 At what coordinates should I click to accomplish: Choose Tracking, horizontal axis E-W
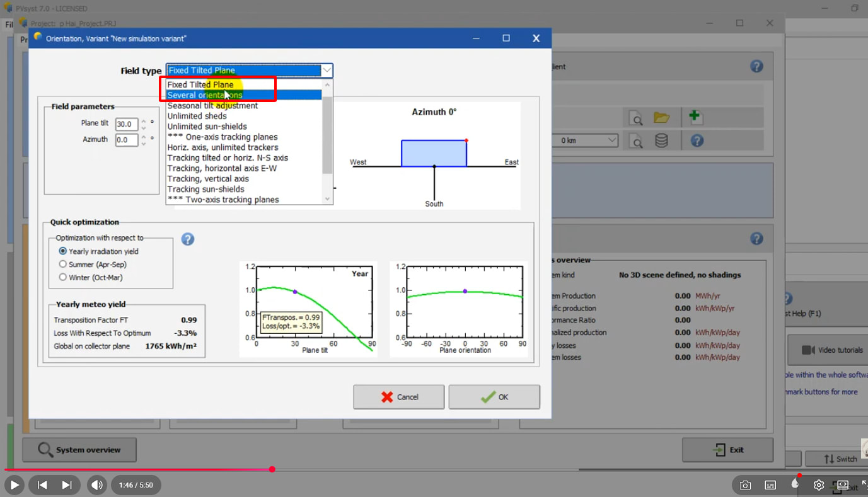(x=244, y=168)
